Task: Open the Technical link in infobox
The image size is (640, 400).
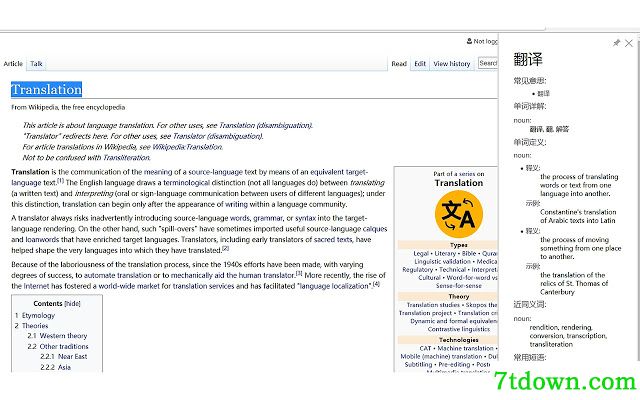Action: click(x=452, y=270)
